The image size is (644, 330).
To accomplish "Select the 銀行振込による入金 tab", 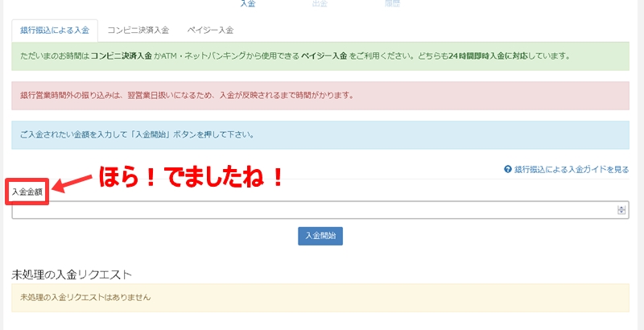I will click(x=55, y=31).
